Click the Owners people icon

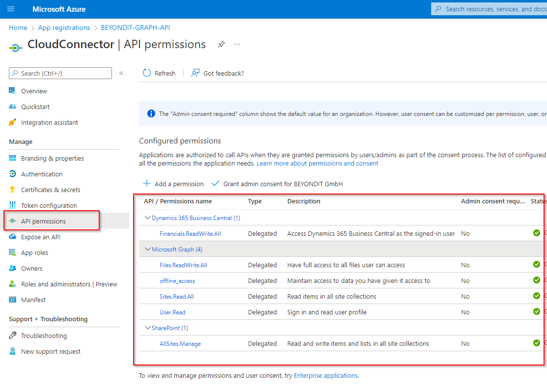pos(12,268)
